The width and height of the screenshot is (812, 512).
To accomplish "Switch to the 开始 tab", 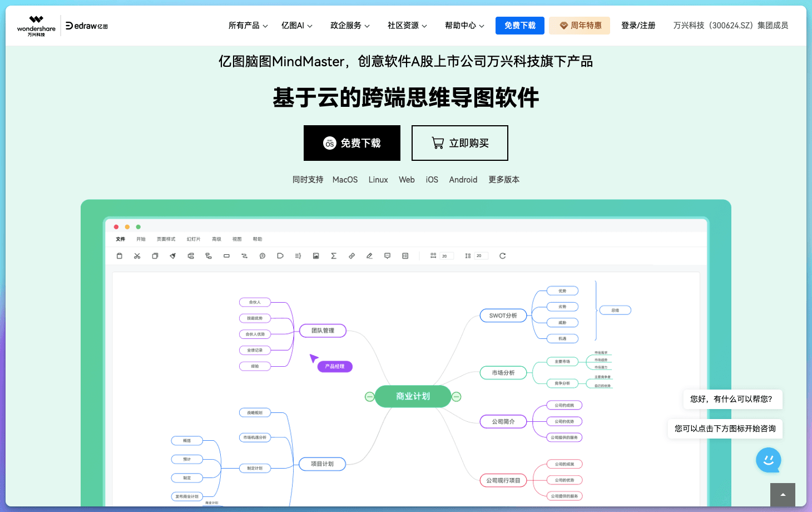I will (x=141, y=239).
